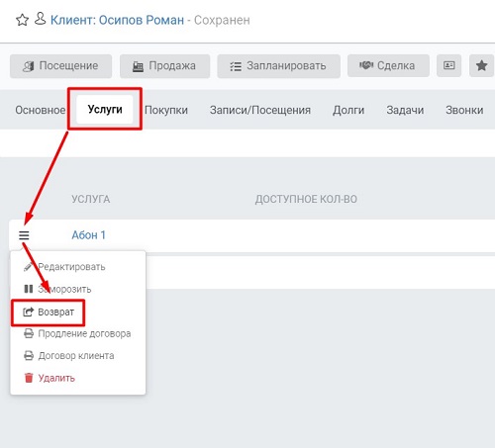Select Продление договора menu item
This screenshot has width=495, height=448.
(x=78, y=333)
